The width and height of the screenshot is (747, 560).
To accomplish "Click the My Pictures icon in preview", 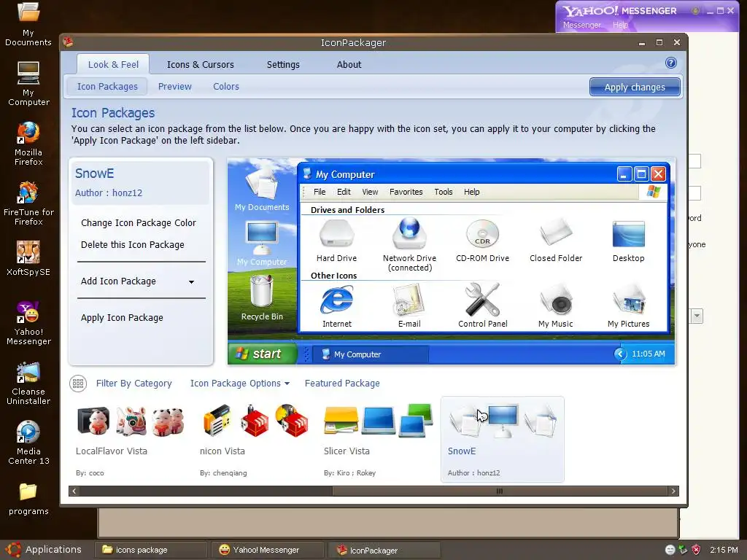I will coord(629,300).
